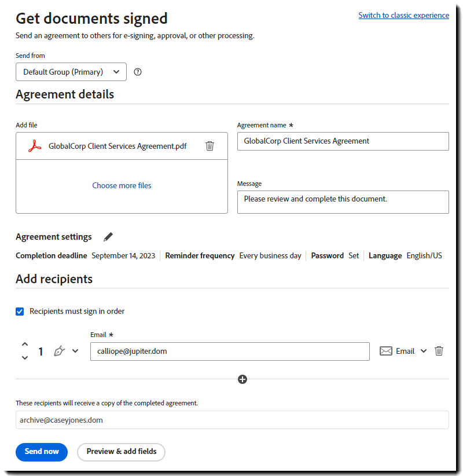
Task: Remove recipient calliope@jupiter.dom with the trash icon
Action: click(x=439, y=351)
